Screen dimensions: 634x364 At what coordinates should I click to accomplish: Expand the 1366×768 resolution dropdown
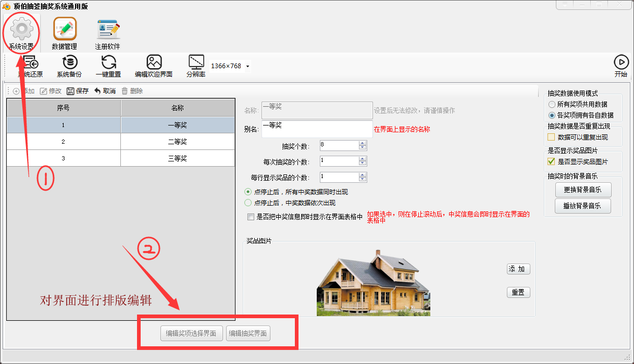(x=247, y=67)
